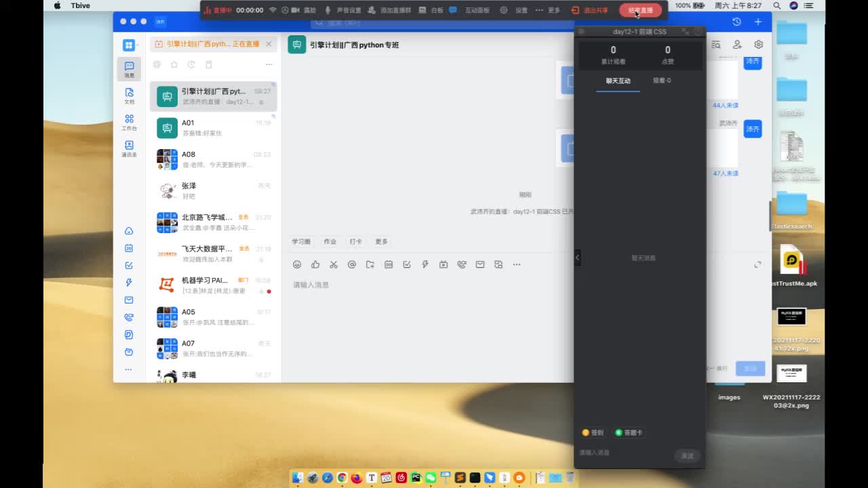
Task: Click the 签到 check-in button
Action: click(593, 432)
